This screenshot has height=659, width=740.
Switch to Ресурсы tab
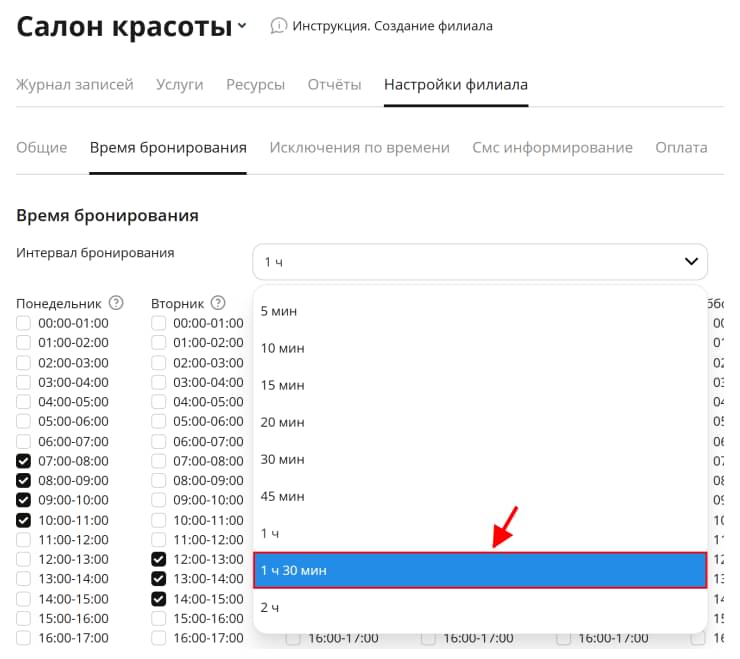(255, 84)
